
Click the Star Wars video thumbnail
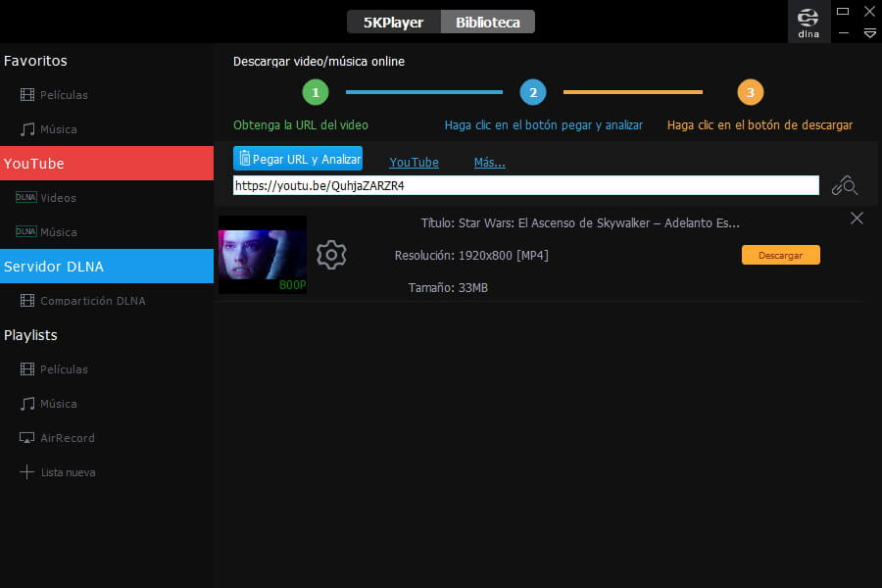tap(262, 255)
